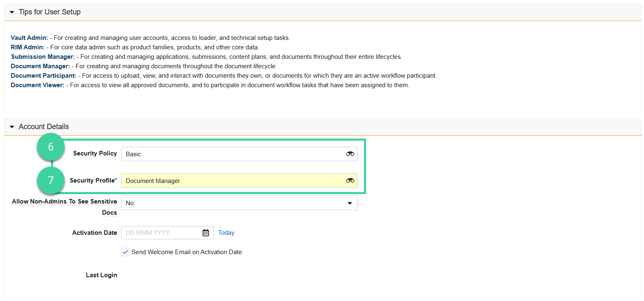Screen dimensions: 644x301
Task: Click the Account Details title
Action: [44, 127]
